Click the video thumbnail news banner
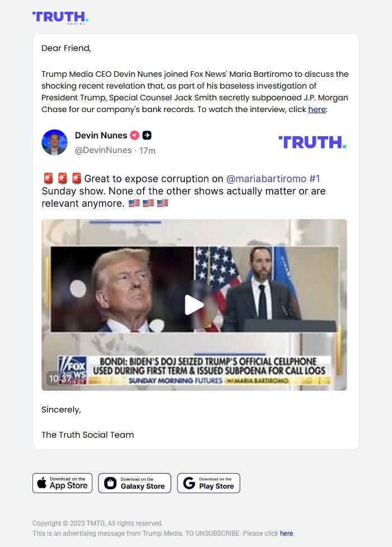 194,370
